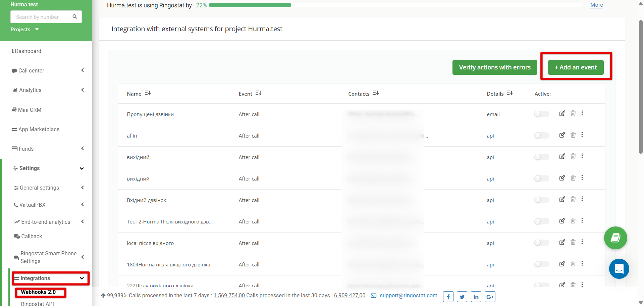Sort the table by Details

pos(509,93)
